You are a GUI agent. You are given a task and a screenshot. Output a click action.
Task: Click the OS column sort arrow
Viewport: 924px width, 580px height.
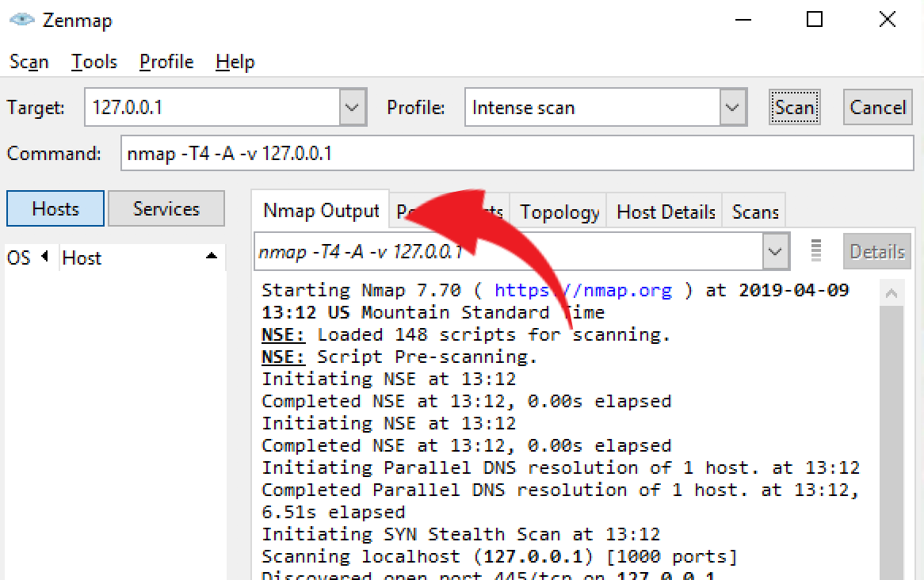pos(44,257)
